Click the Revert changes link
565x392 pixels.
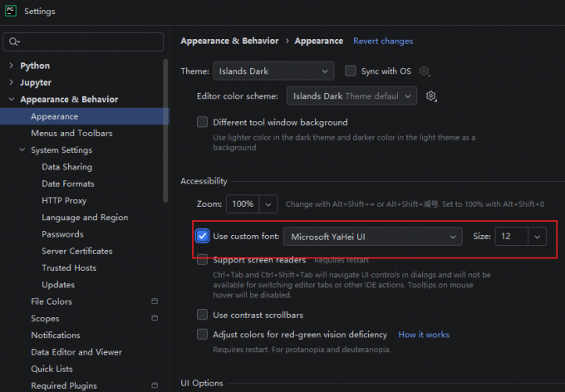[x=383, y=41]
